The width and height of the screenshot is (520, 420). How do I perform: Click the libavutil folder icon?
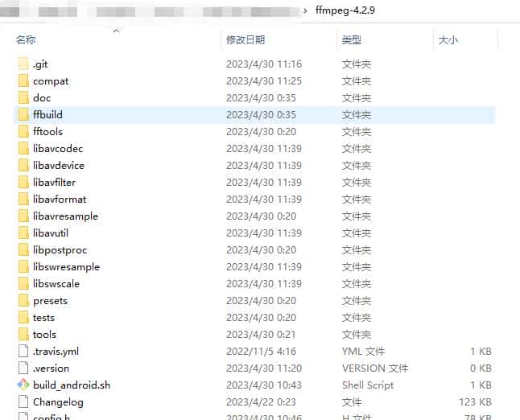[x=23, y=233]
